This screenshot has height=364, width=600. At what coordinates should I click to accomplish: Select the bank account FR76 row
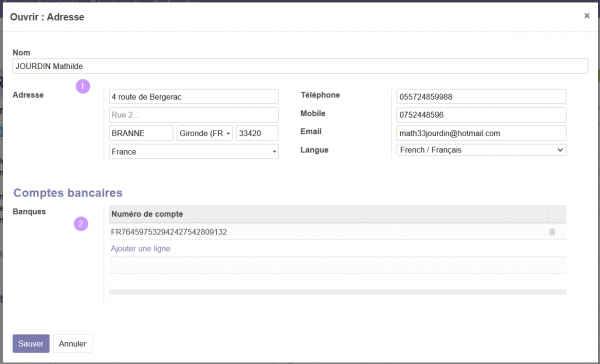[328, 232]
